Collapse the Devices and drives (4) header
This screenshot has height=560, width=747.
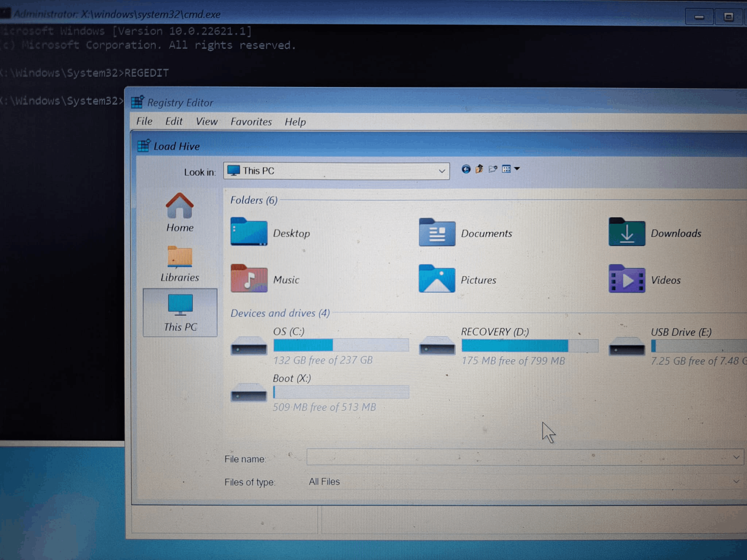point(280,313)
